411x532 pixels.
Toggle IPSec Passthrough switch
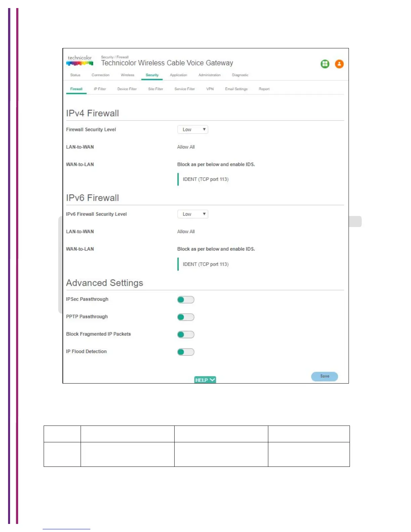(x=186, y=300)
